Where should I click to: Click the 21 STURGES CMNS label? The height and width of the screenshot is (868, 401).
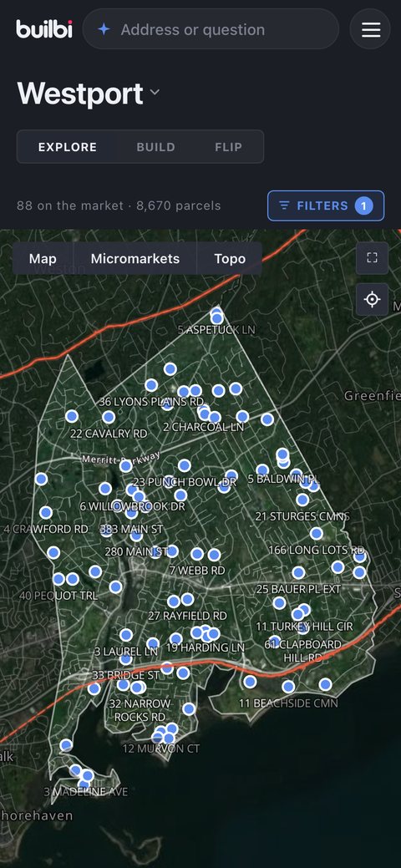pyautogui.click(x=302, y=516)
